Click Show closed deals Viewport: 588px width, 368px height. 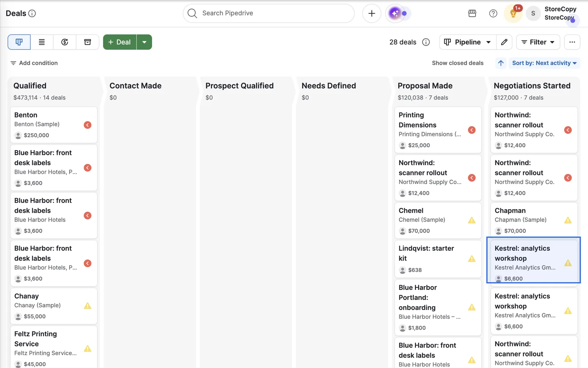coord(458,63)
